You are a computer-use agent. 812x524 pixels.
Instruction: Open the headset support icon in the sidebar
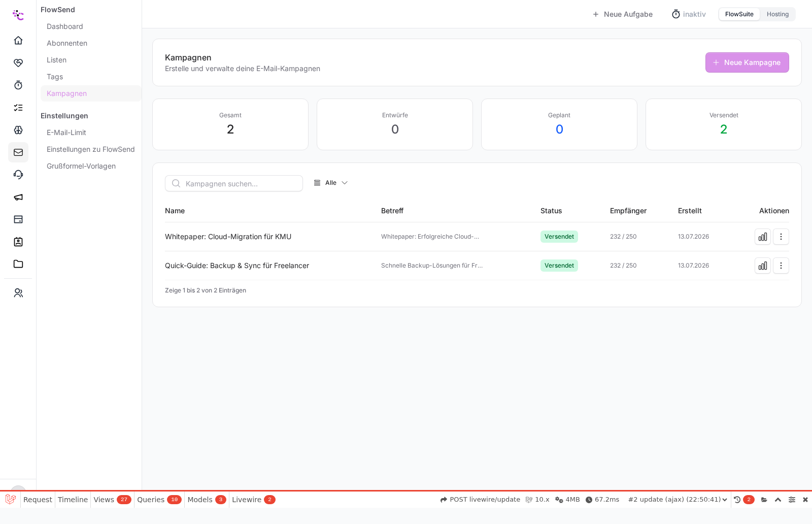click(18, 175)
